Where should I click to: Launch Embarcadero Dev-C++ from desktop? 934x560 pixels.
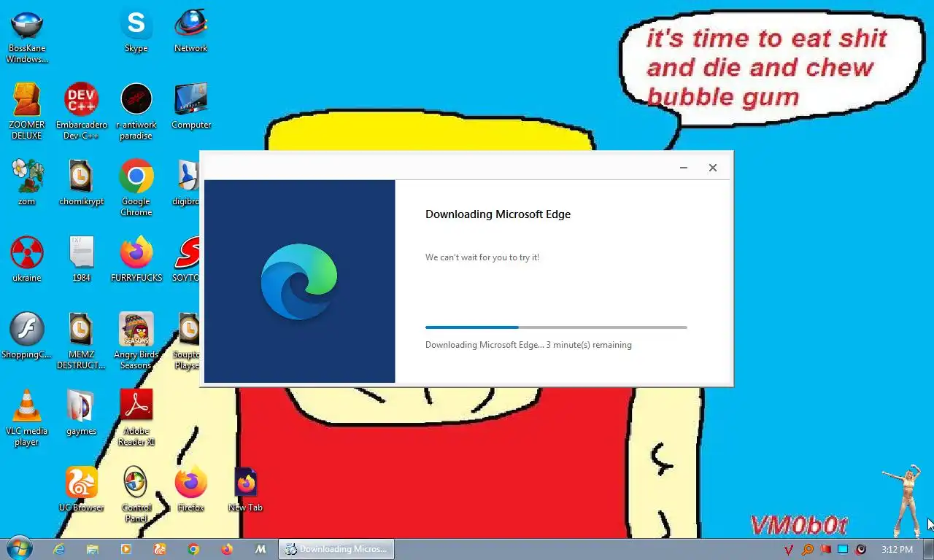(x=81, y=111)
